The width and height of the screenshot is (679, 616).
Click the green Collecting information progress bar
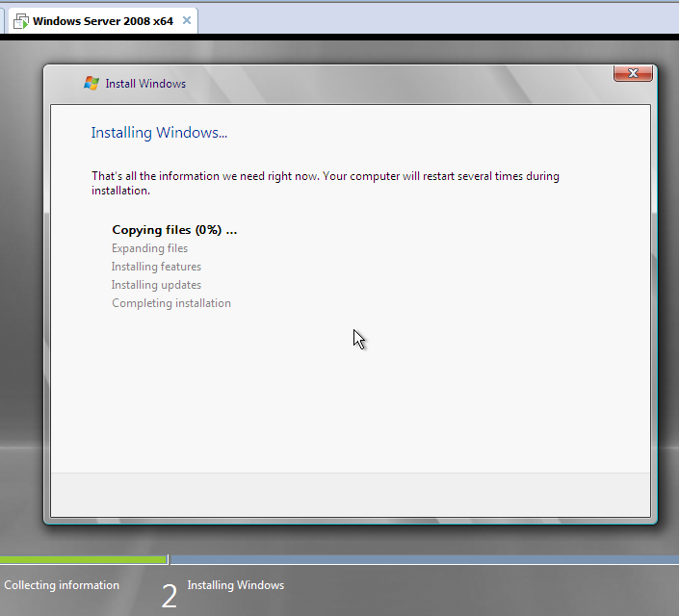pyautogui.click(x=83, y=559)
